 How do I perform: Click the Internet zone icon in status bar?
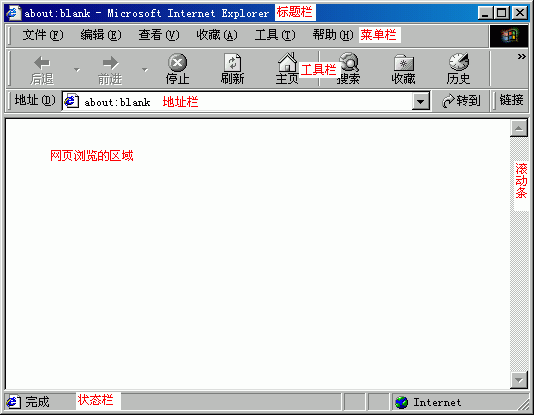coord(402,402)
